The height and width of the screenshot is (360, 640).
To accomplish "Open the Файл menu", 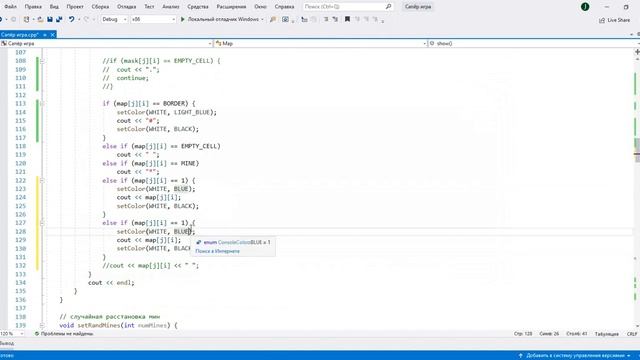I will pos(10,7).
